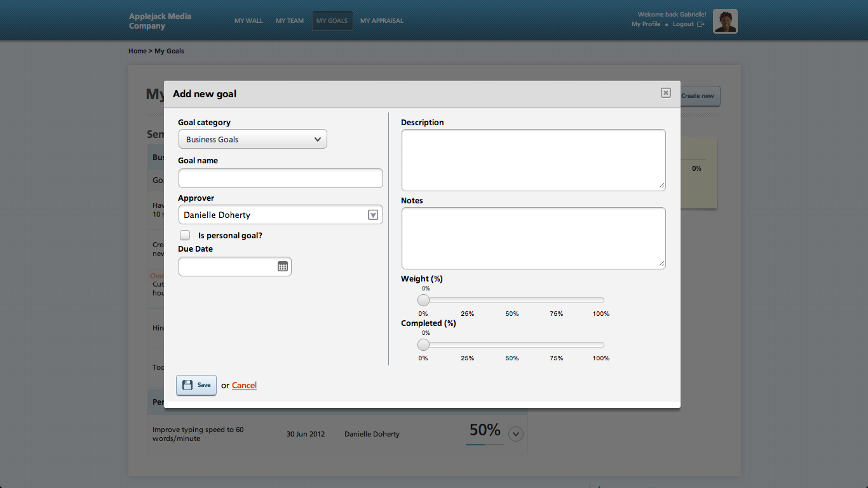
Task: Click the logout arrow icon
Action: click(x=701, y=24)
